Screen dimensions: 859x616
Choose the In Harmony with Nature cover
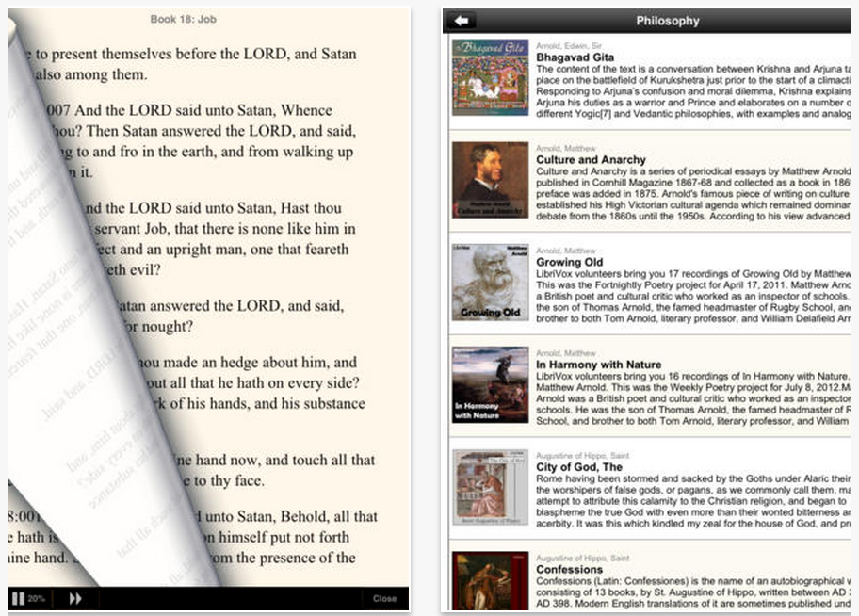point(491,384)
